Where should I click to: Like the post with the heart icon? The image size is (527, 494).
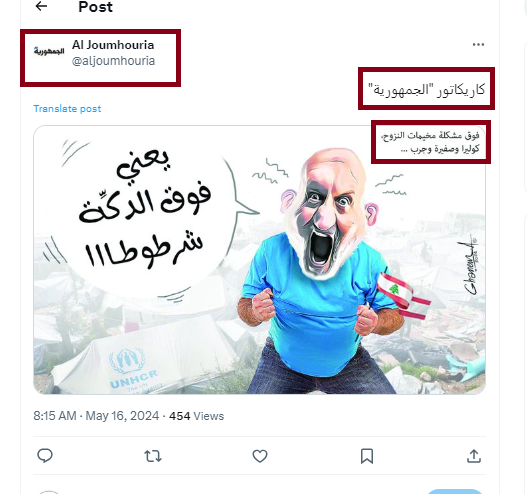[260, 456]
